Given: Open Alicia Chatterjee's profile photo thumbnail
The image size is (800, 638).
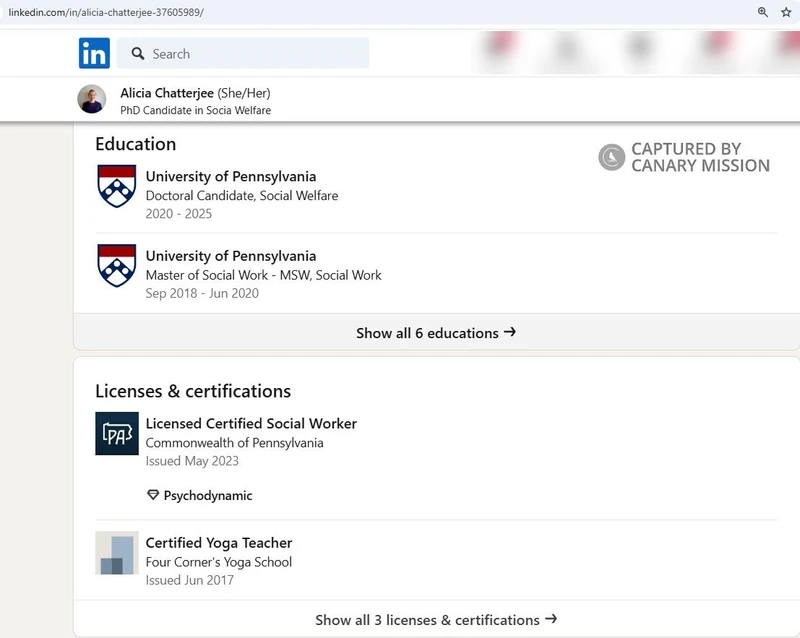Looking at the screenshot, I should click(92, 99).
